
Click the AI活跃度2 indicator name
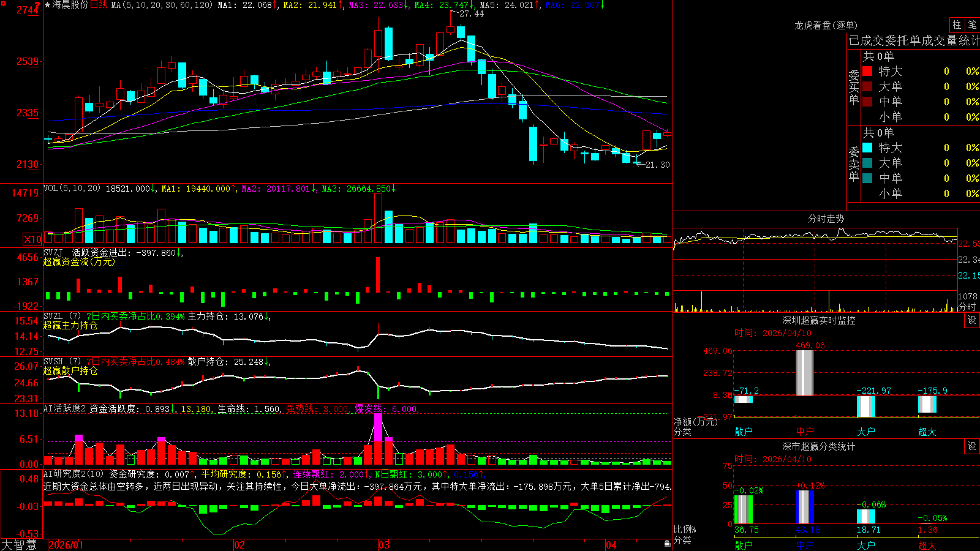pos(64,408)
